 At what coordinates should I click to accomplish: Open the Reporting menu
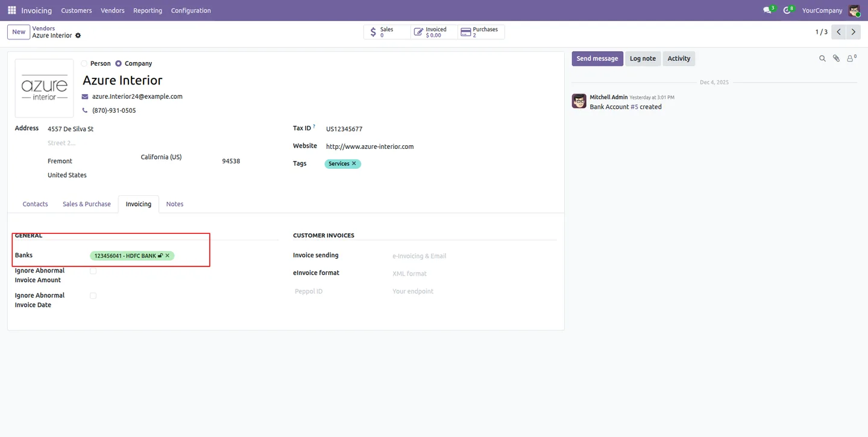coord(148,10)
